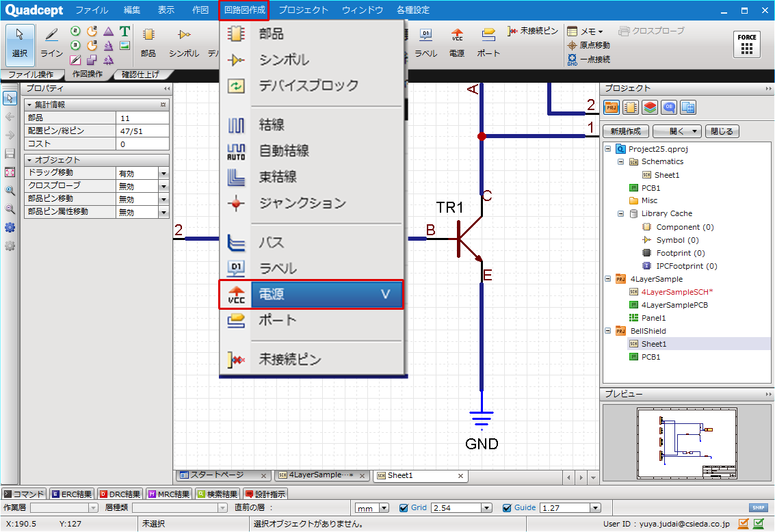Click the 選択 selection tool icon
The image size is (775, 532).
click(x=20, y=42)
